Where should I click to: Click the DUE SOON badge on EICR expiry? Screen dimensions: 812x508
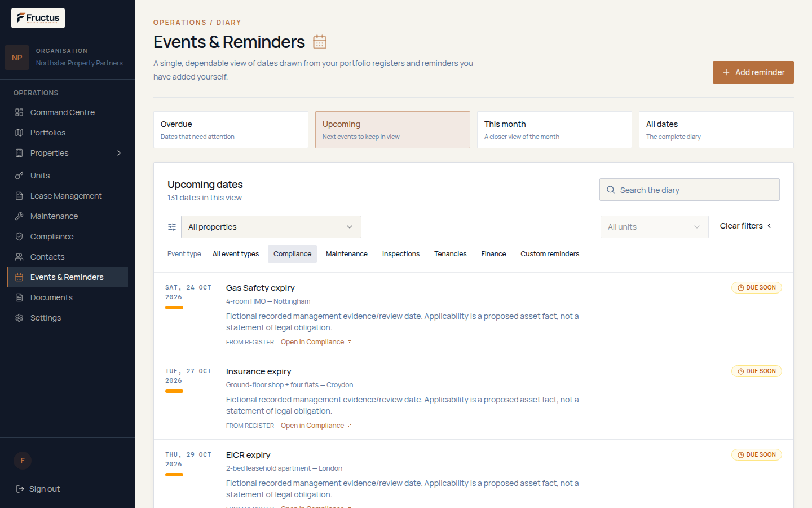tap(757, 455)
